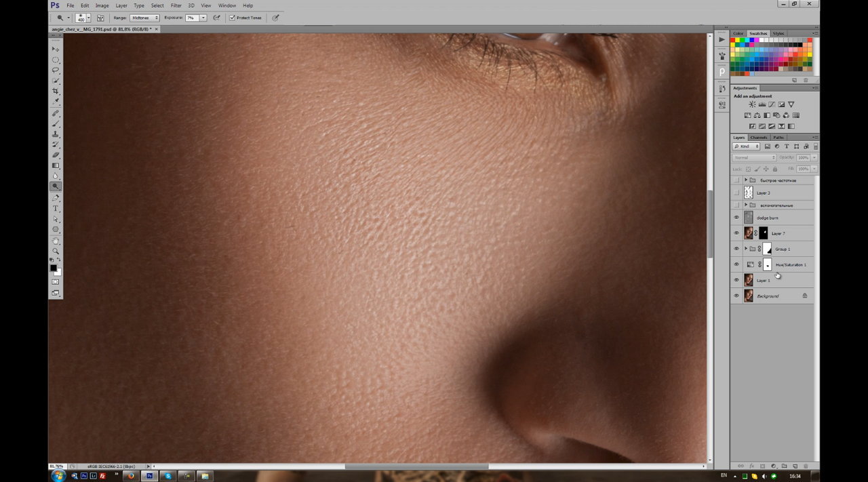This screenshot has width=868, height=482.
Task: Toggle visibility of dodge burn layer
Action: coord(736,218)
